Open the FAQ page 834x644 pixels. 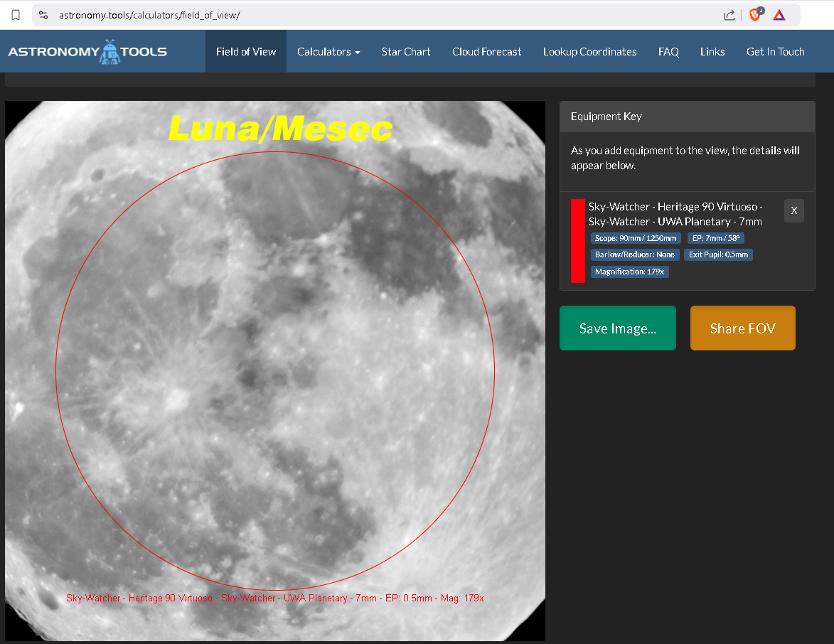[x=668, y=52]
